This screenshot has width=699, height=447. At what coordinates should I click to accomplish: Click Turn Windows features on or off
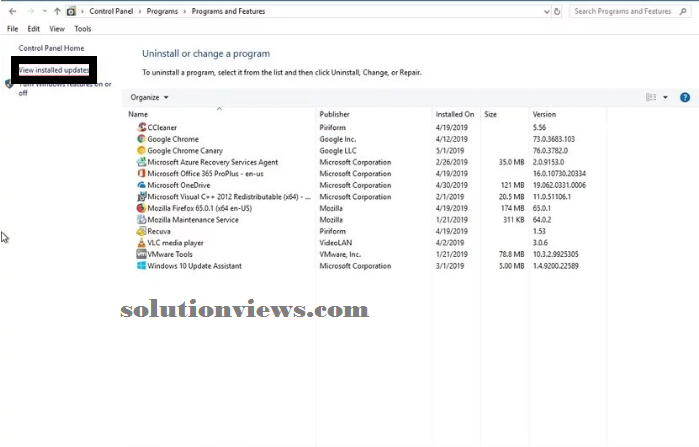[65, 88]
